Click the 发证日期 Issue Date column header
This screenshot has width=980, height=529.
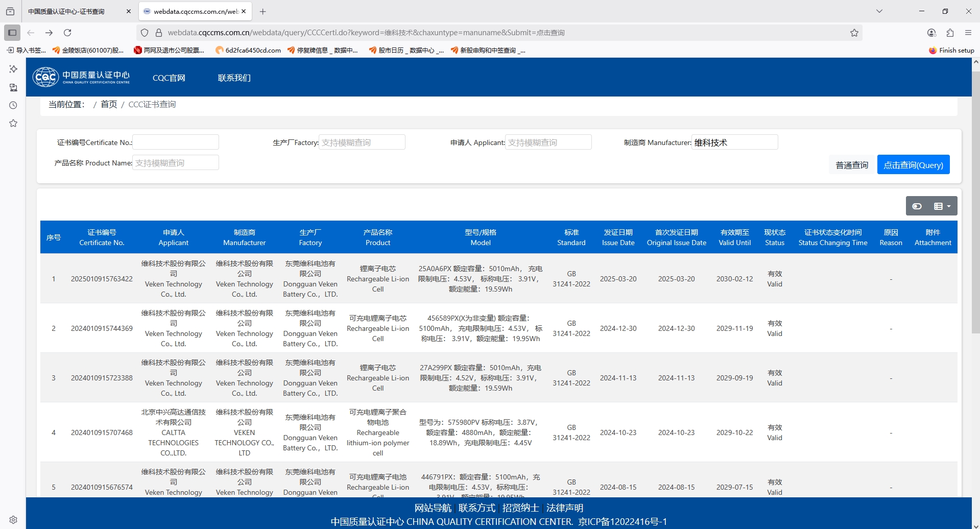point(618,237)
